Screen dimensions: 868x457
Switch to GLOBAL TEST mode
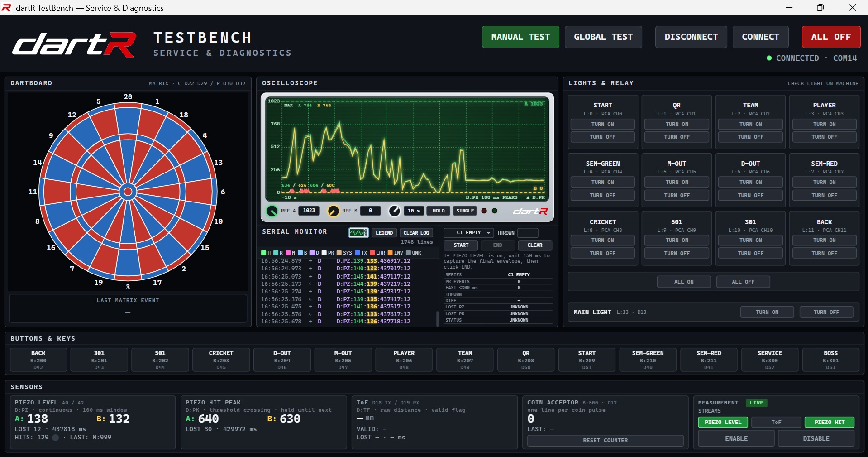click(603, 37)
